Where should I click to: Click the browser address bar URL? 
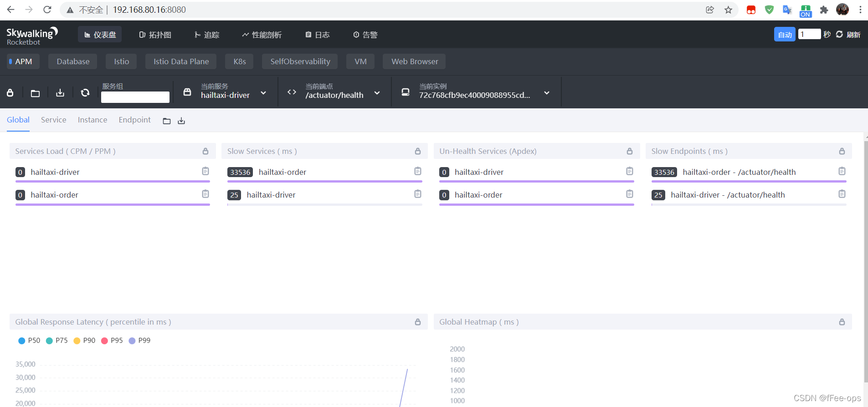(149, 10)
